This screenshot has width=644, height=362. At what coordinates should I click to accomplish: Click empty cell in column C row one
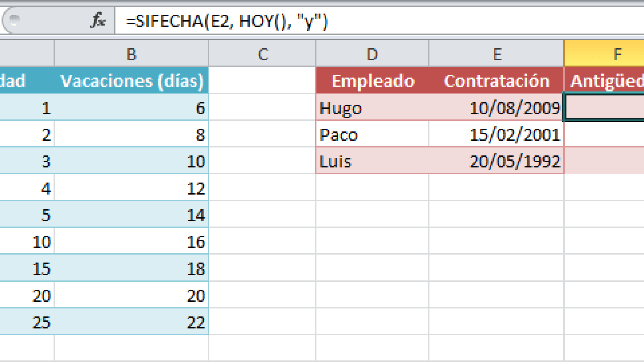click(263, 80)
